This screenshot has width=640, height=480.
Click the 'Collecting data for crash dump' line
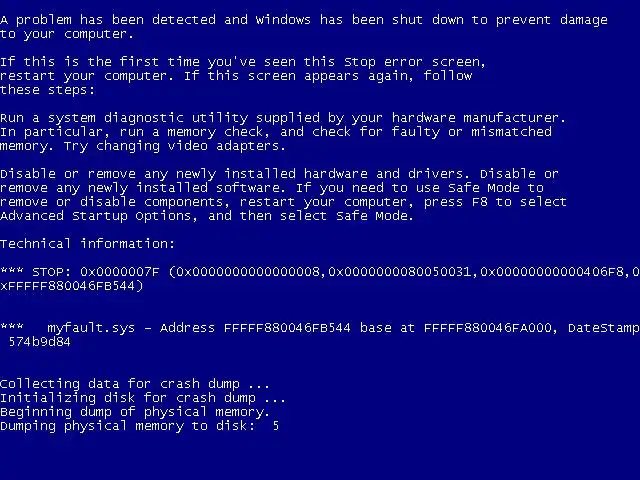point(135,384)
